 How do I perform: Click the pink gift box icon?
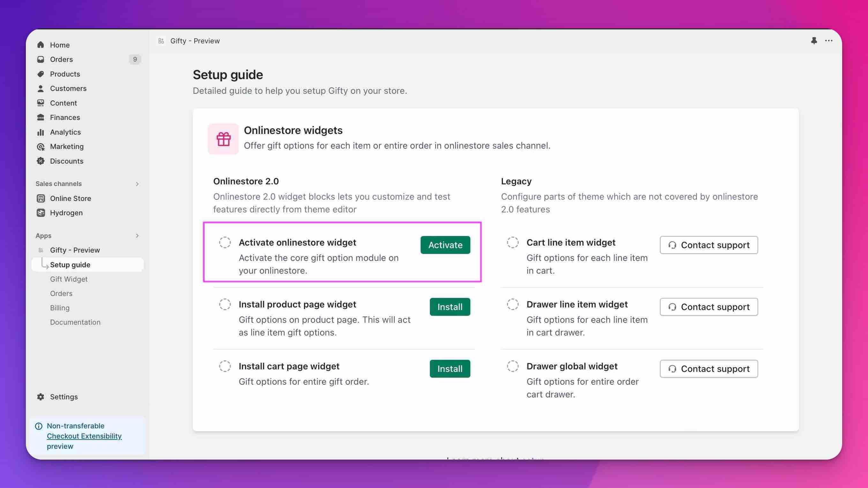tap(223, 139)
